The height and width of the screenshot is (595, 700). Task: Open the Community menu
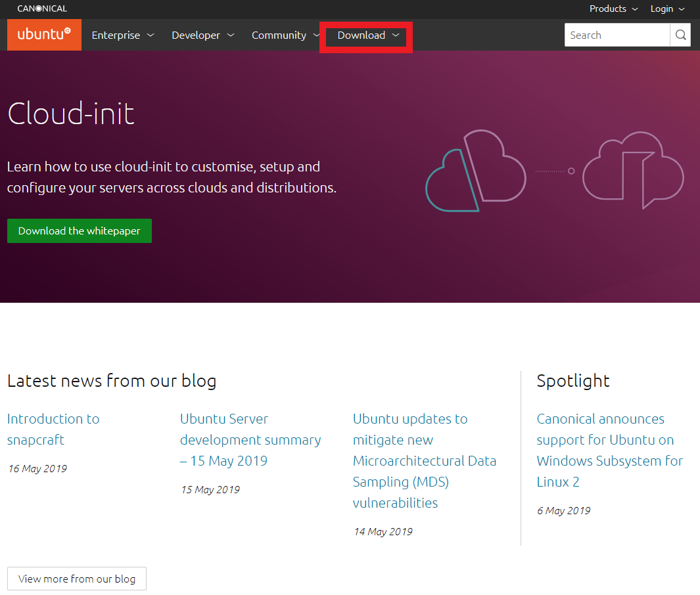pos(286,35)
